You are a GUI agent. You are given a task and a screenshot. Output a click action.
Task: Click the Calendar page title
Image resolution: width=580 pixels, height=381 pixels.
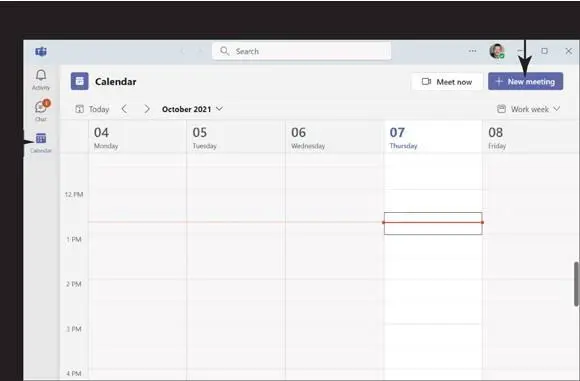tap(115, 82)
